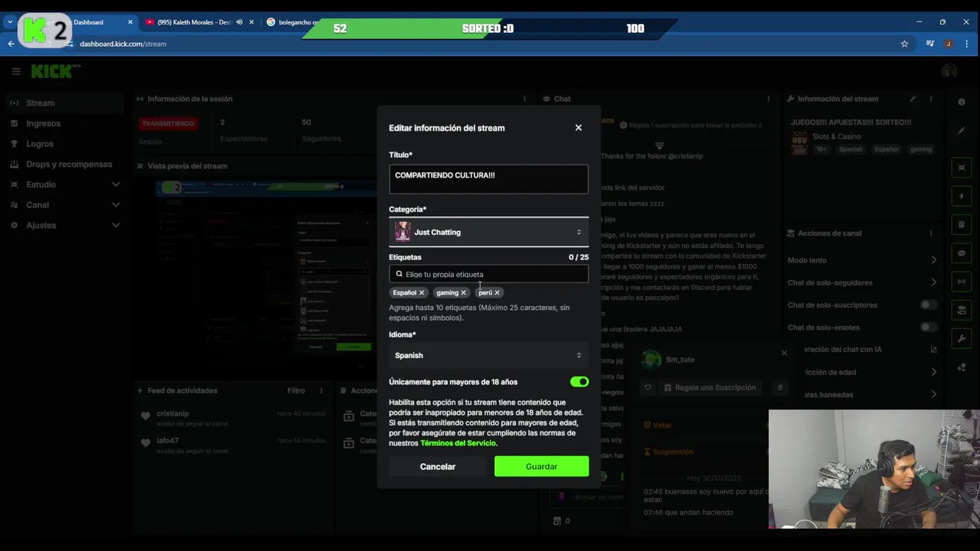Toggle the chat widget in right rail
Image resolution: width=980 pixels, height=551 pixels.
pyautogui.click(x=962, y=253)
